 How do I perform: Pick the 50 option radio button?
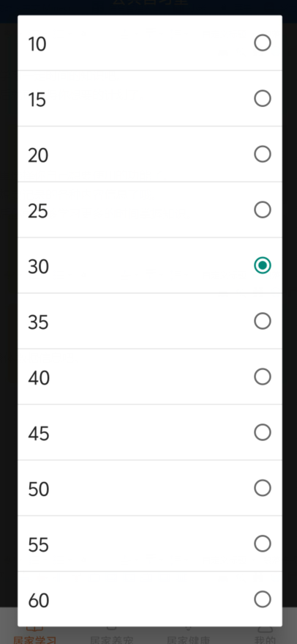[263, 488]
